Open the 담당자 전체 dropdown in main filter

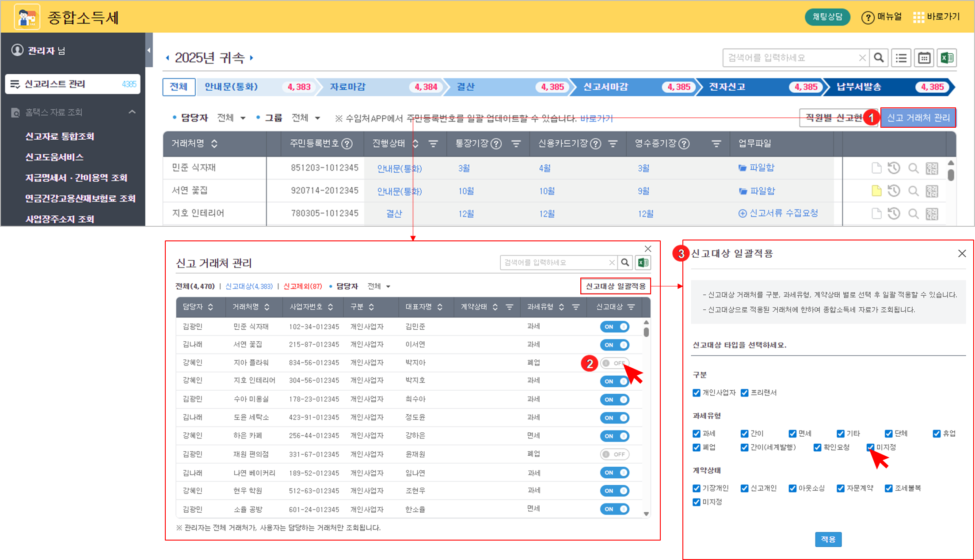231,118
